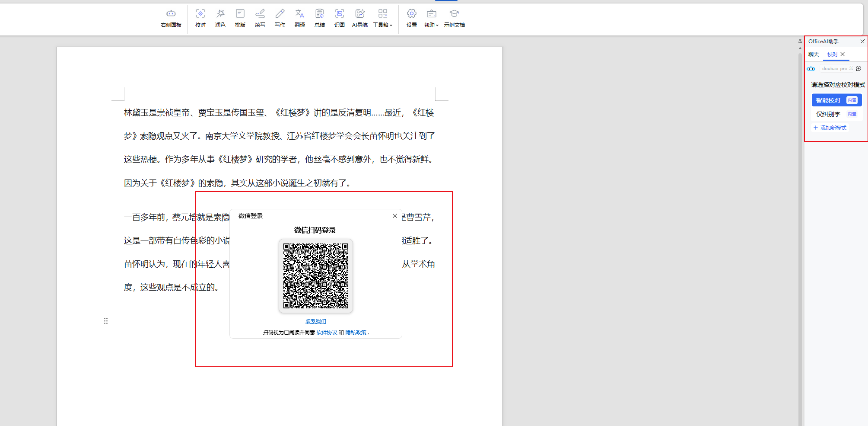Toggle the 右侧面板 side panel button
Viewport: 868px width, 426px height.
171,18
